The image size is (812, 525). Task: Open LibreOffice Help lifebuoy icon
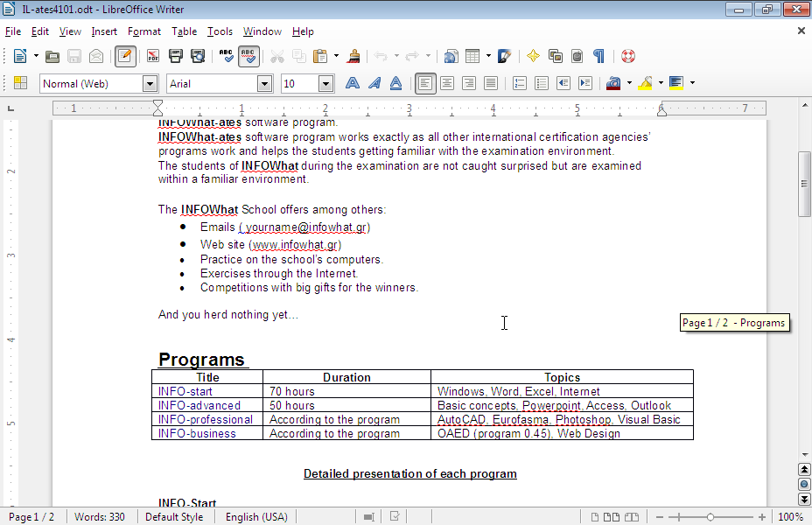click(x=628, y=56)
